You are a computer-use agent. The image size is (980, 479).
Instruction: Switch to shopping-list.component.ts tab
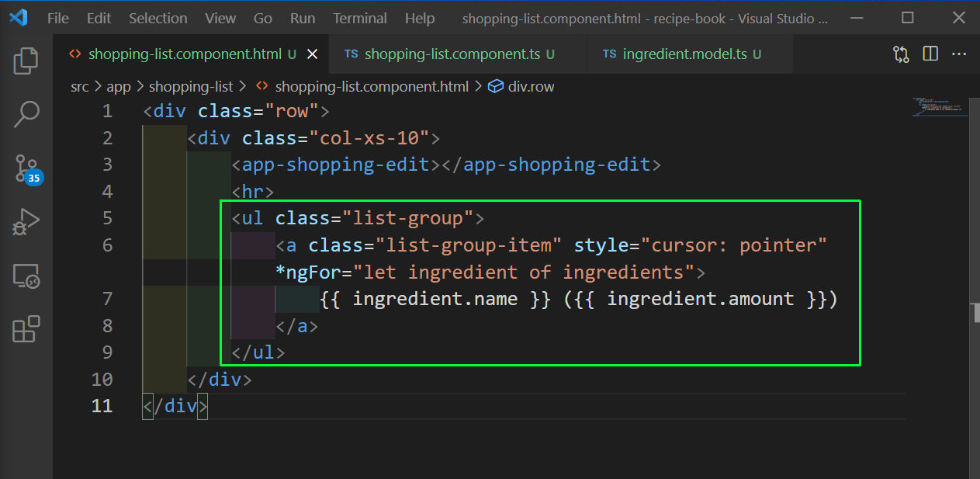pyautogui.click(x=459, y=54)
